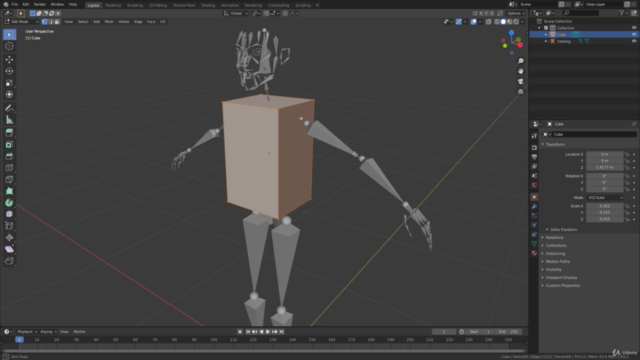Expand the Delta Transform section
Viewport: 640px width, 360px height.
pos(563,230)
